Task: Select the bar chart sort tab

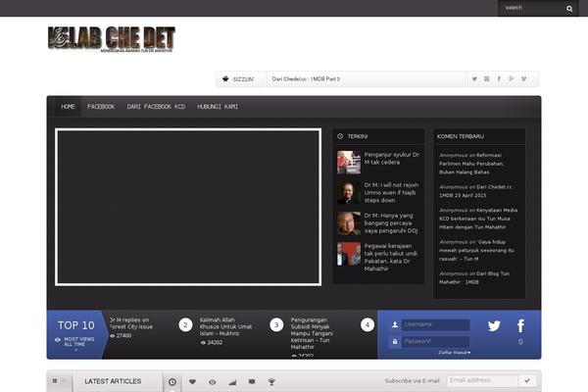Action: (232, 382)
